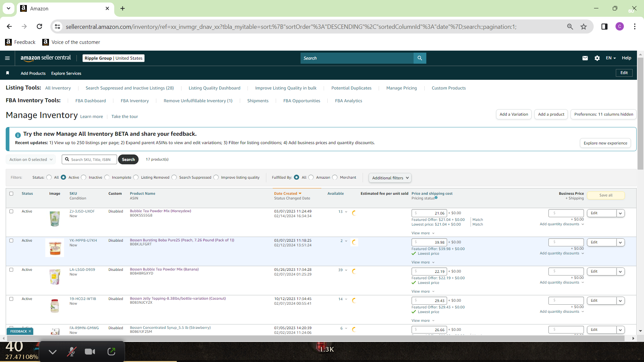Open the Feedback bookmark
The image size is (644, 362).
click(x=20, y=42)
